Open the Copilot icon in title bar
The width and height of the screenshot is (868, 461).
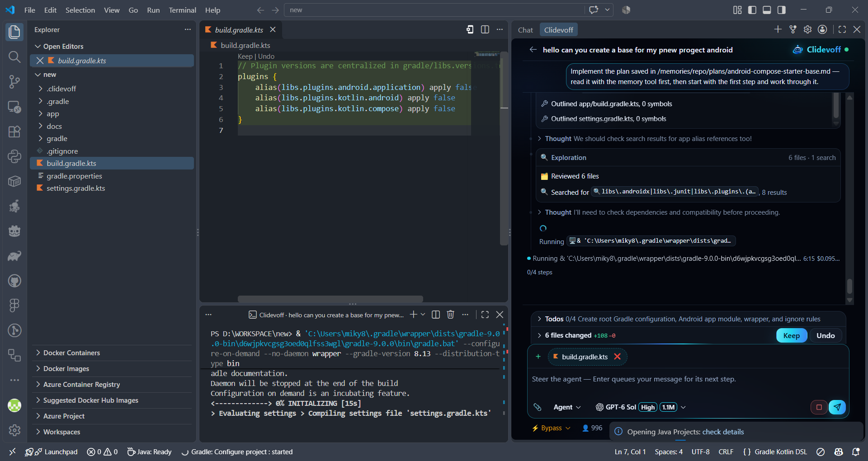coord(594,10)
